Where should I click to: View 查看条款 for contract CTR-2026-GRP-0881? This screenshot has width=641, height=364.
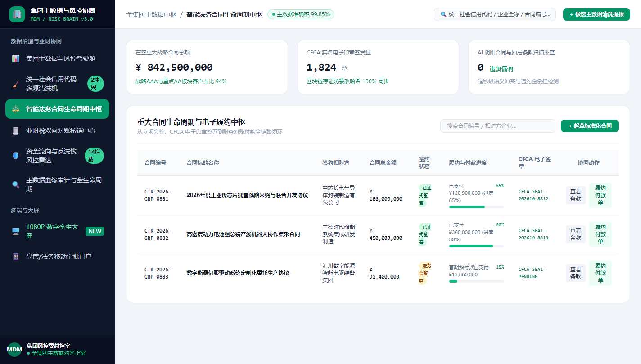(x=576, y=195)
